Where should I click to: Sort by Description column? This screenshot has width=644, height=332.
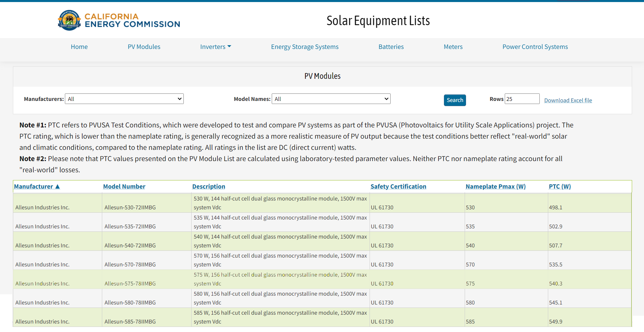tap(209, 187)
